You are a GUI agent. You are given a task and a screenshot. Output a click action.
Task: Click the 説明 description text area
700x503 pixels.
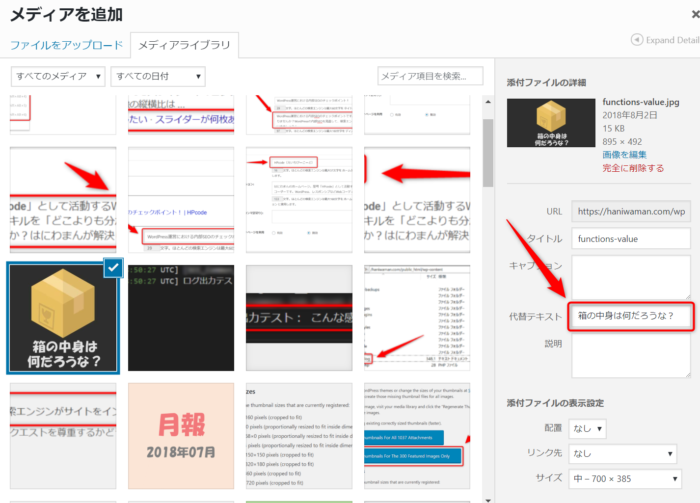[630, 356]
